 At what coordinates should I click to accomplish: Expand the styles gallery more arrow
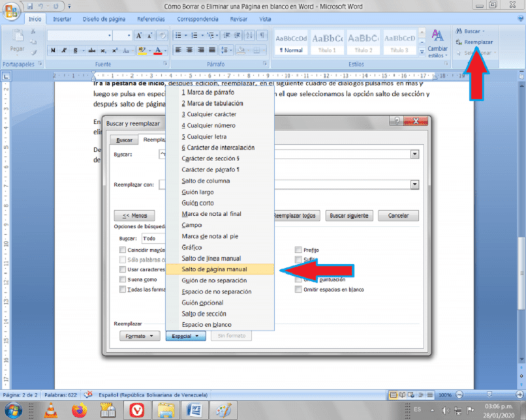pyautogui.click(x=422, y=52)
